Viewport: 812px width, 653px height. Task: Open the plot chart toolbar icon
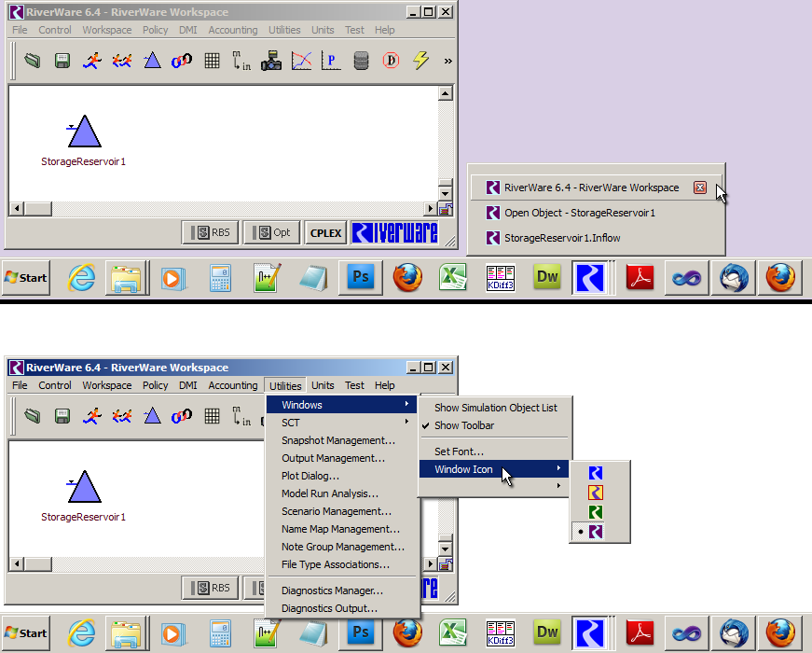click(x=301, y=61)
